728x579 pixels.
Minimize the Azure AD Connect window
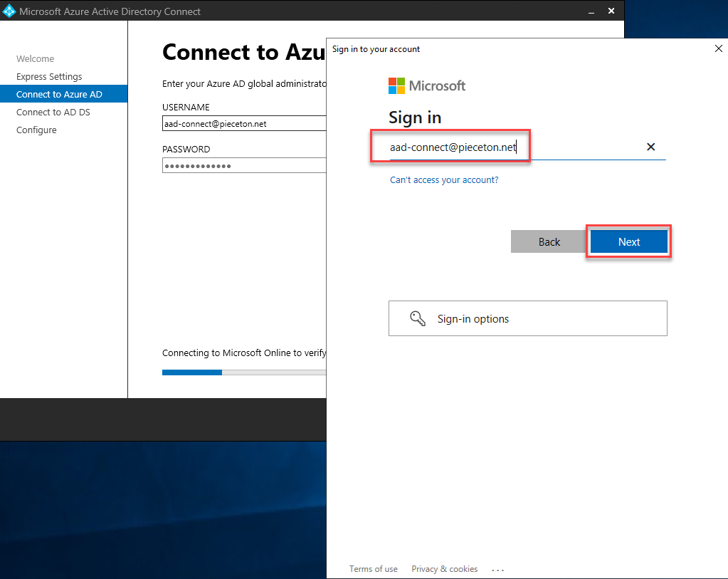[591, 11]
